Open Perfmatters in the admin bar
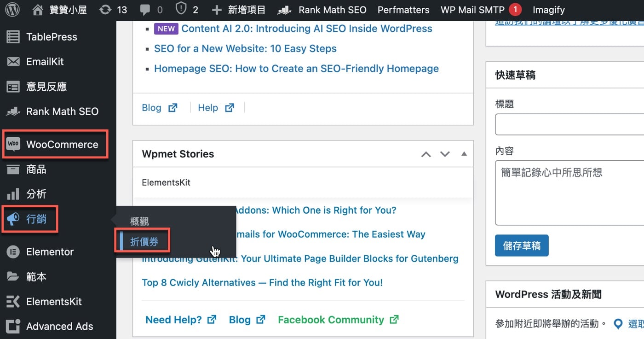This screenshot has width=644, height=339. click(x=403, y=10)
